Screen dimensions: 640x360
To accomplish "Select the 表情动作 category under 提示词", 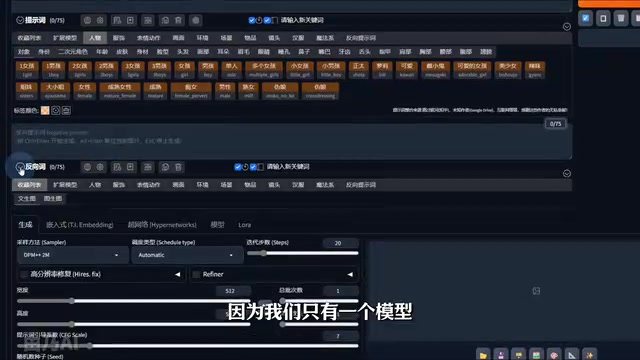I will 149,38.
